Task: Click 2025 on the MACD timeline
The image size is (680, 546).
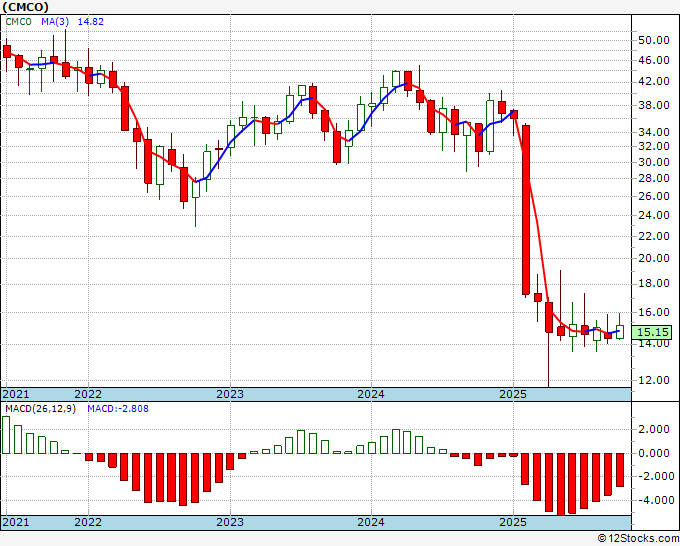Action: 513,522
